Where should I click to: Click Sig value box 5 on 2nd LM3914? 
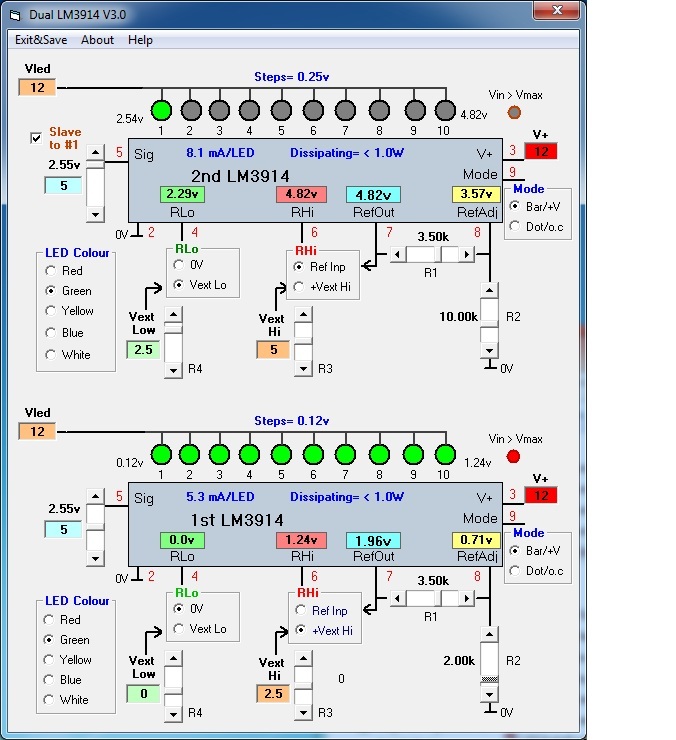tap(63, 185)
